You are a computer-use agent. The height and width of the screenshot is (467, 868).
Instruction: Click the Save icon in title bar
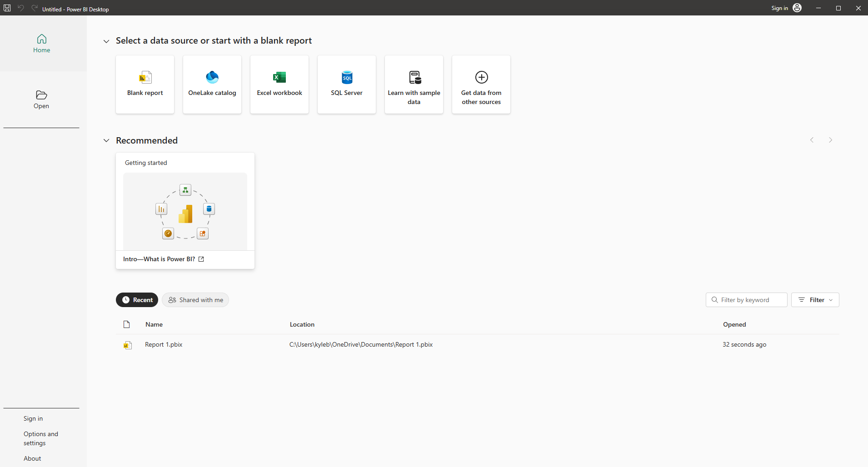[7, 8]
